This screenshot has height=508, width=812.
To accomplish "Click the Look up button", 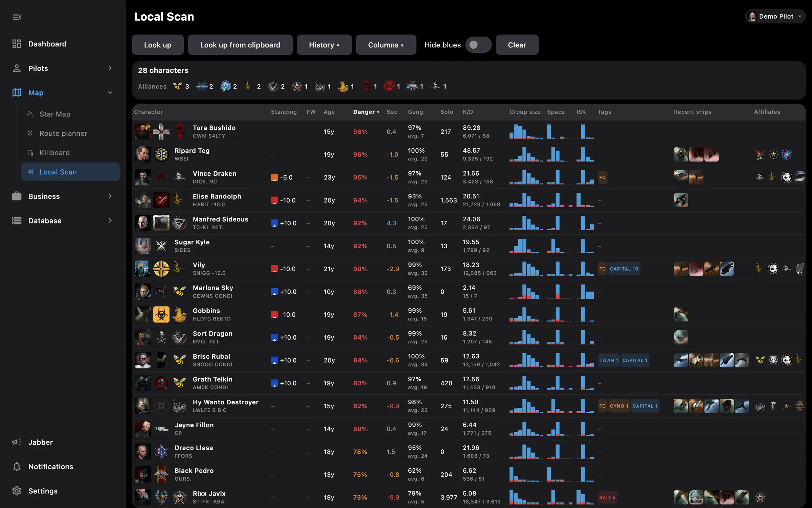I will pyautogui.click(x=158, y=45).
